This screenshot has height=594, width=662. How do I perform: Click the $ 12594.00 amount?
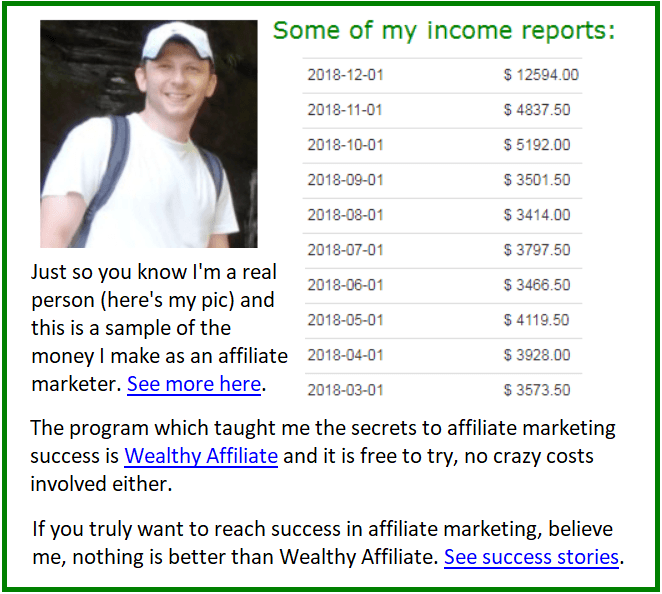pos(541,75)
